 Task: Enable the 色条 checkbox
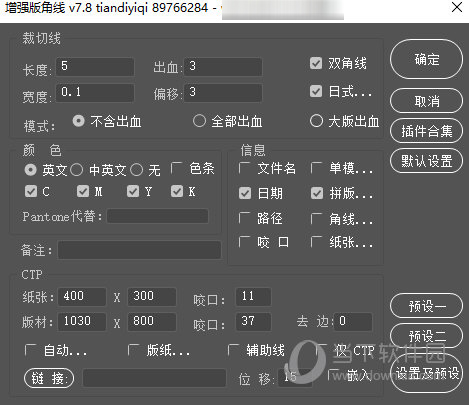176,168
